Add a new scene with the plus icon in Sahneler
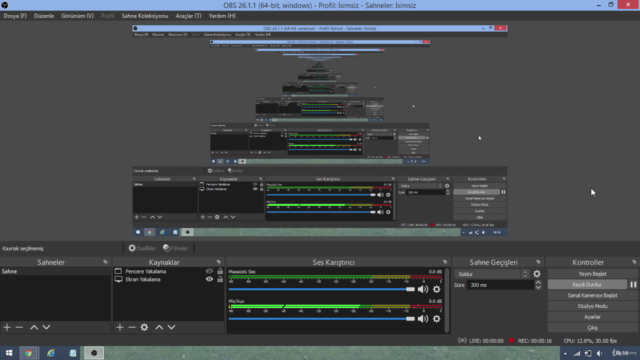This screenshot has height=360, width=640. (x=7, y=327)
